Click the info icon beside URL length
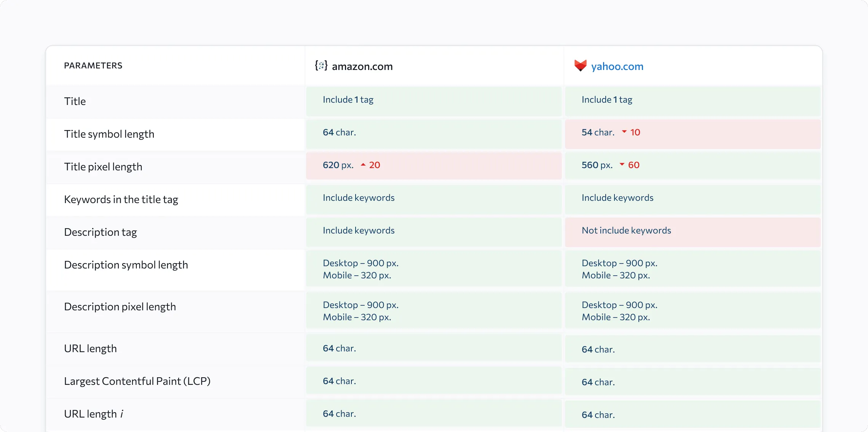Screen dimensions: 868x432 click(122, 414)
